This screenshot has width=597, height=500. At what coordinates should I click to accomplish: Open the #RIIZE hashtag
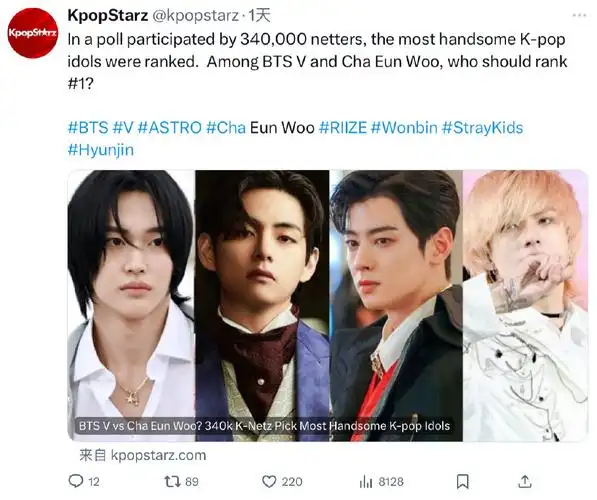(x=343, y=128)
